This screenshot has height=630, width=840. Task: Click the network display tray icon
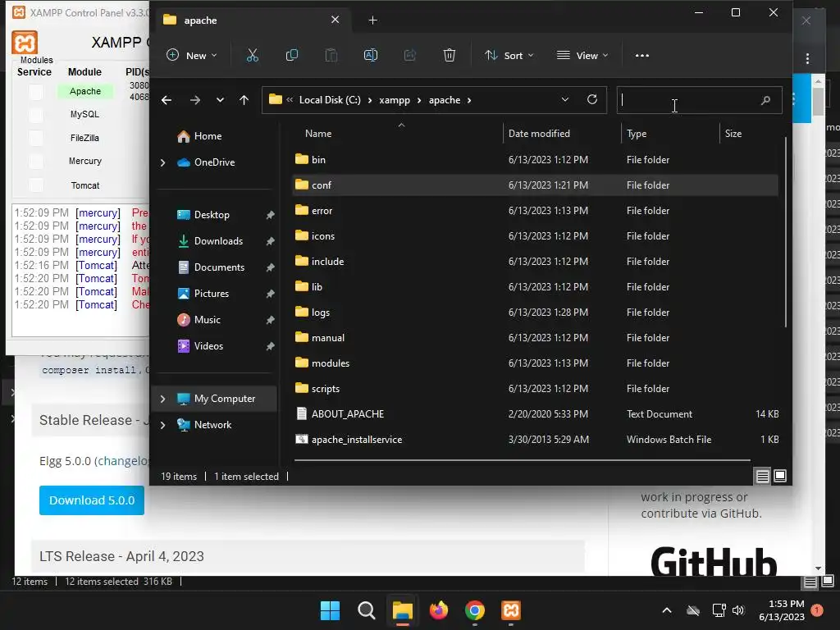point(719,610)
